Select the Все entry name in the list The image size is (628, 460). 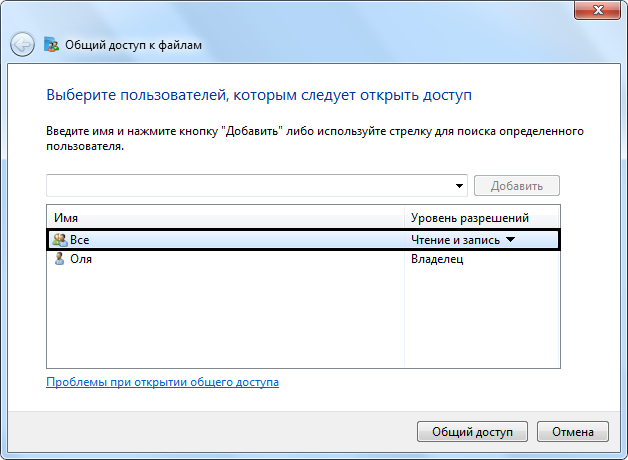(80, 240)
